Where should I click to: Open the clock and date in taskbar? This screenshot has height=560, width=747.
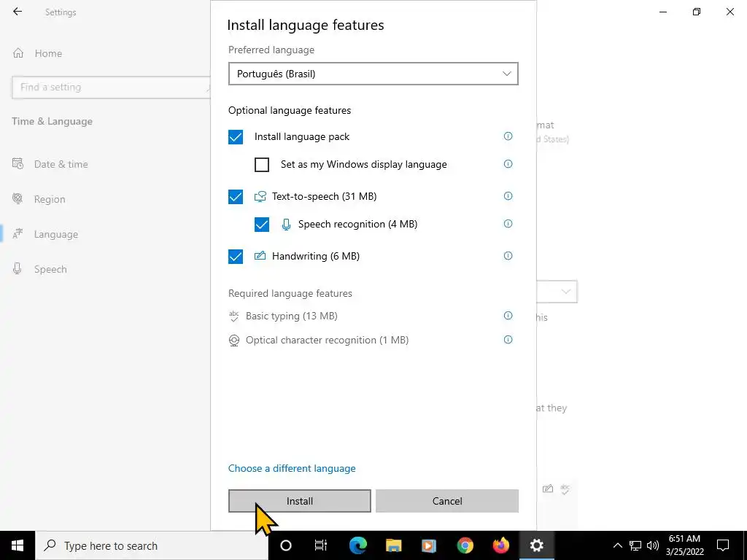(x=684, y=545)
